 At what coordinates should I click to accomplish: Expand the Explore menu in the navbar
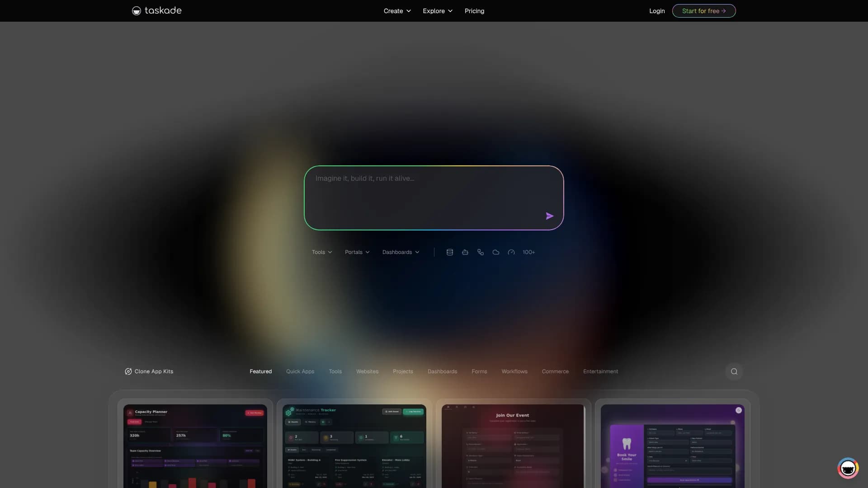437,10
